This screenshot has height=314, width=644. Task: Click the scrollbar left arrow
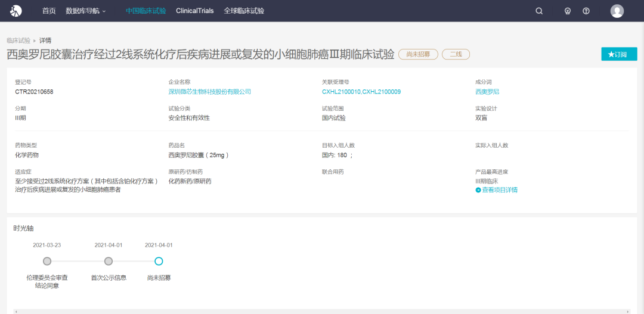pyautogui.click(x=16, y=312)
